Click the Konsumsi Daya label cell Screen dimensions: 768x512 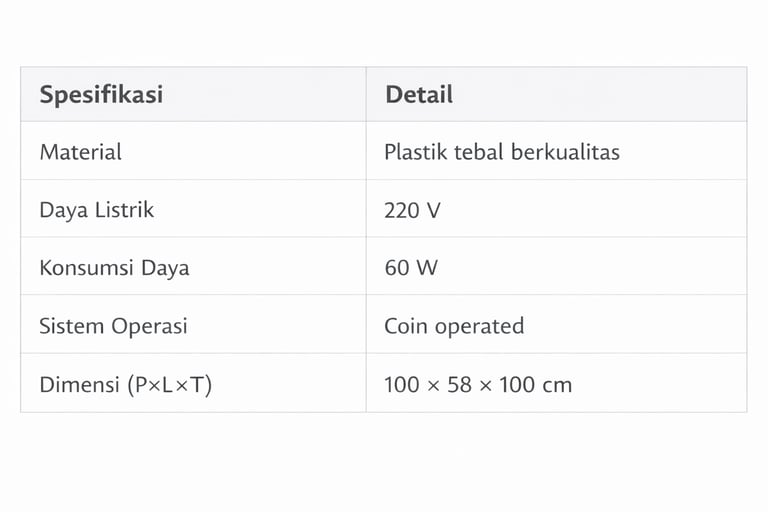[x=114, y=268]
